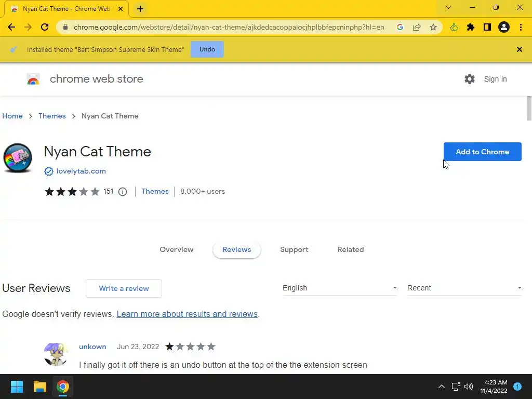Go to Home breadcrumb
532x399 pixels.
click(12, 116)
